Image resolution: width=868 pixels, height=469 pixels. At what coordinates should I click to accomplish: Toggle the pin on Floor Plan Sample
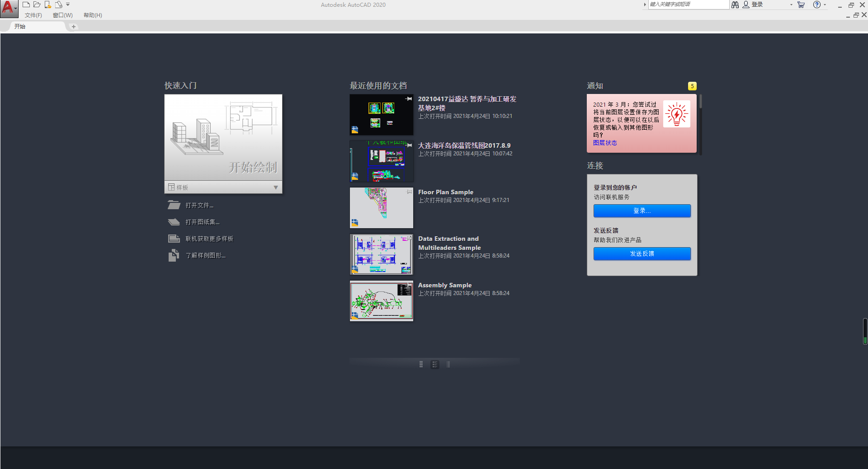pyautogui.click(x=409, y=192)
